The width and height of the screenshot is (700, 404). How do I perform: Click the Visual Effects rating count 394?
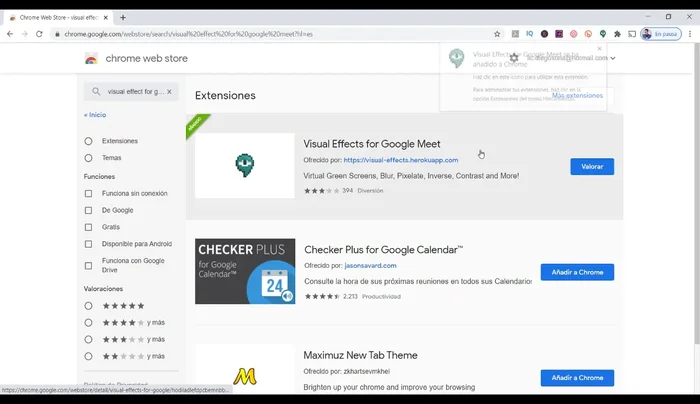347,191
